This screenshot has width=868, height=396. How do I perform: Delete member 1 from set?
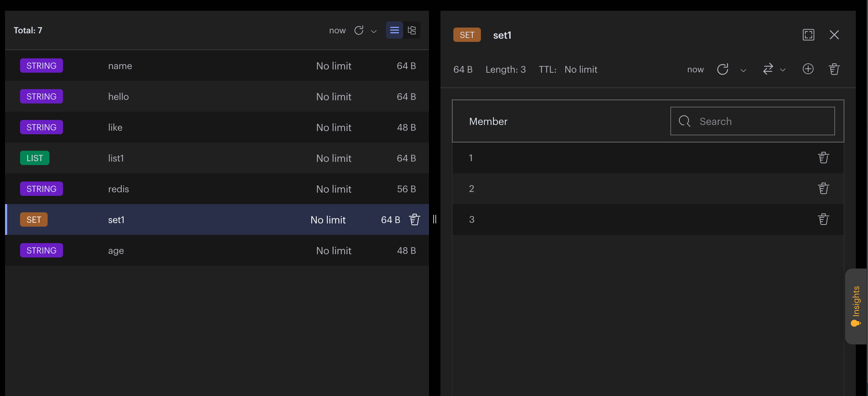823,158
